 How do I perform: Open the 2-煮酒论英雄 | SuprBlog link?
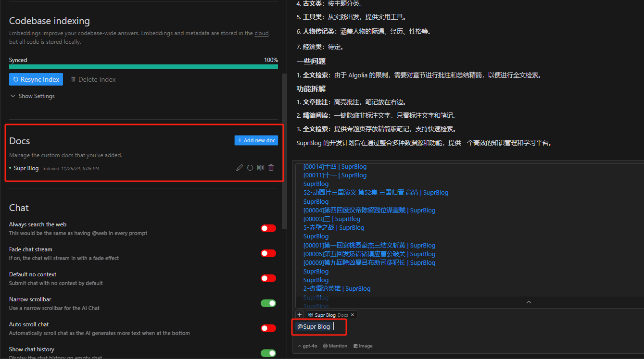pos(337,289)
